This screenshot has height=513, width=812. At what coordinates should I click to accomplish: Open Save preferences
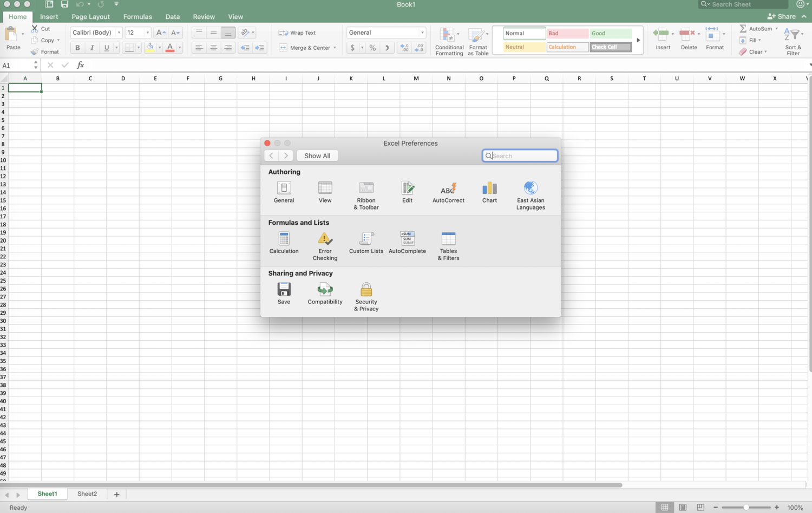(x=284, y=294)
